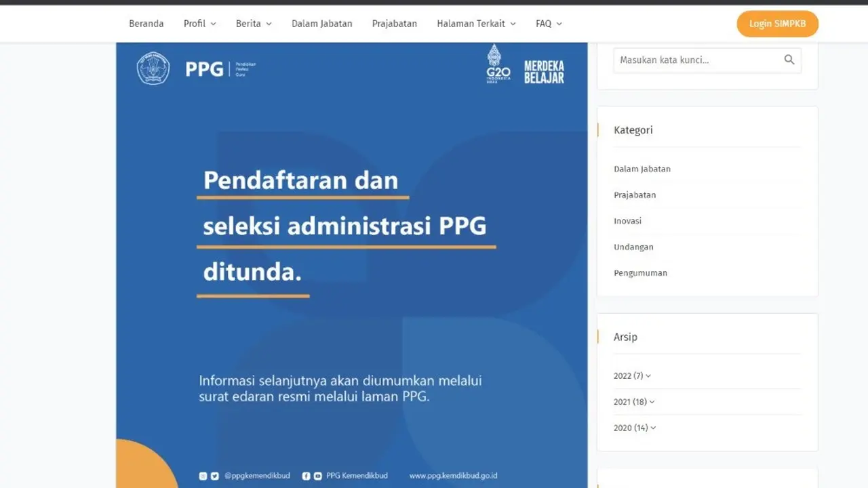868x488 pixels.
Task: Open the Pengumuman category link
Action: tap(640, 272)
